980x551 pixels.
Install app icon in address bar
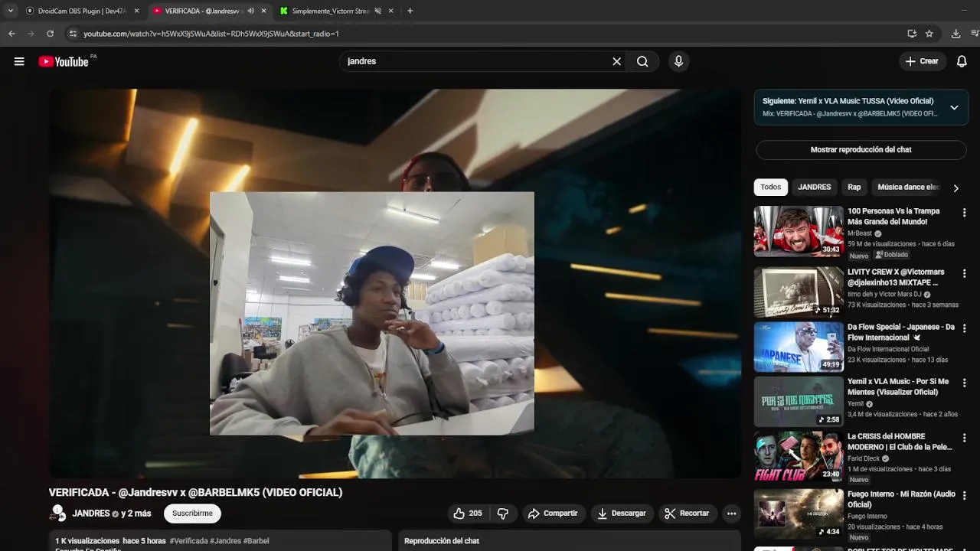(x=911, y=34)
